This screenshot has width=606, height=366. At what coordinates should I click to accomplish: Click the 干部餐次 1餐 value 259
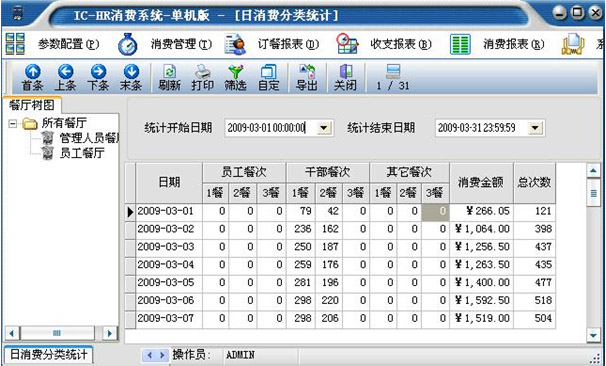[x=301, y=265]
